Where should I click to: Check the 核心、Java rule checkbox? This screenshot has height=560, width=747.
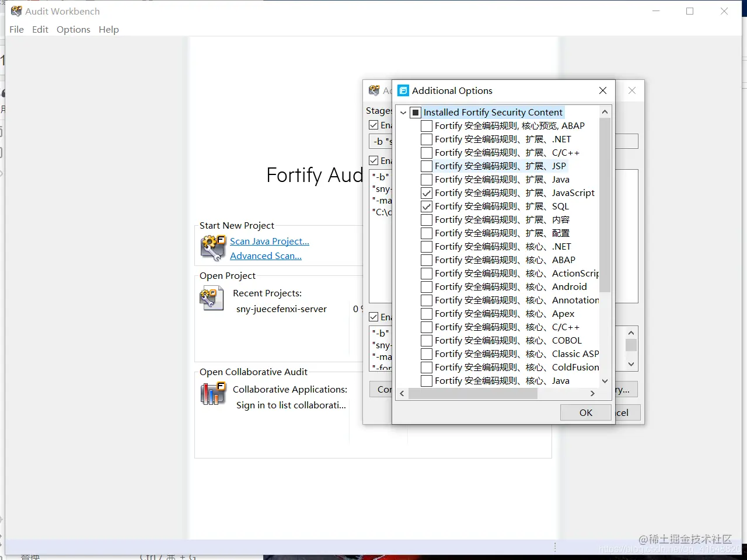[427, 380]
